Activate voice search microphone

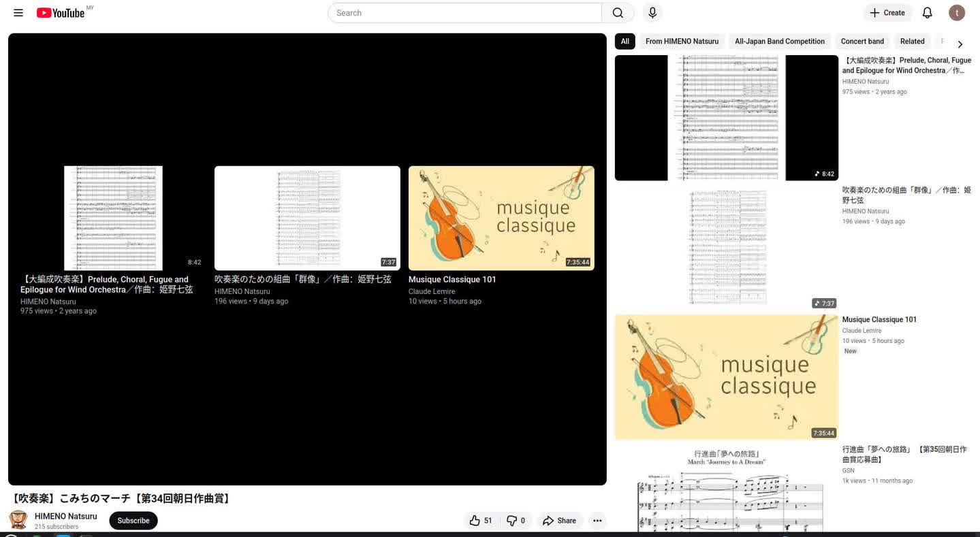coord(652,13)
